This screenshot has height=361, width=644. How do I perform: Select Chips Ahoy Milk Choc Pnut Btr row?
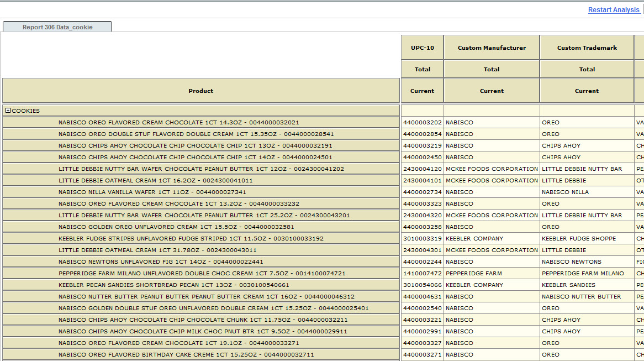click(201, 331)
